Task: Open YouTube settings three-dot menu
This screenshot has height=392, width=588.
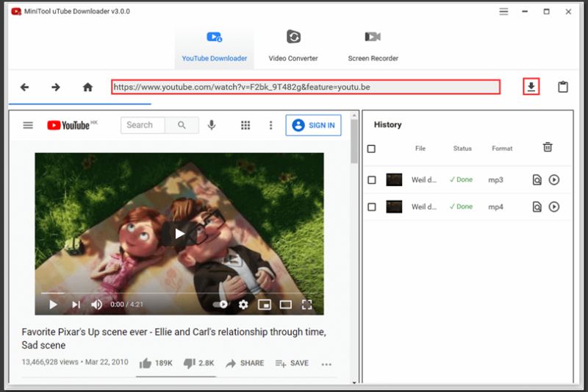Action: coord(270,125)
